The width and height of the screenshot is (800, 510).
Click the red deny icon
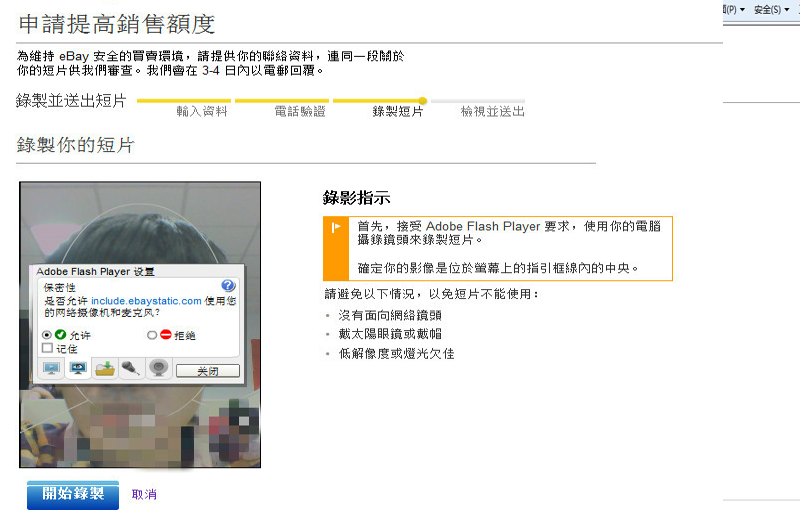click(165, 335)
